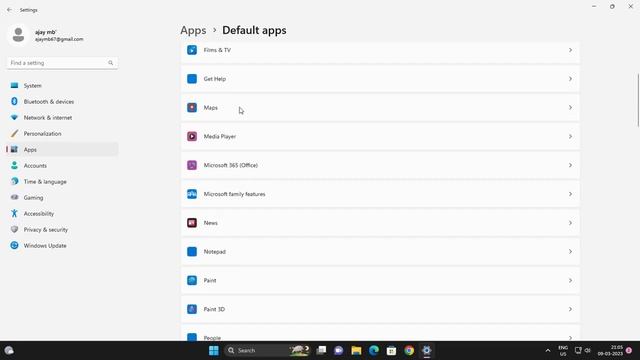Click the 'Notepad' label text
The width and height of the screenshot is (640, 360).
(x=215, y=252)
